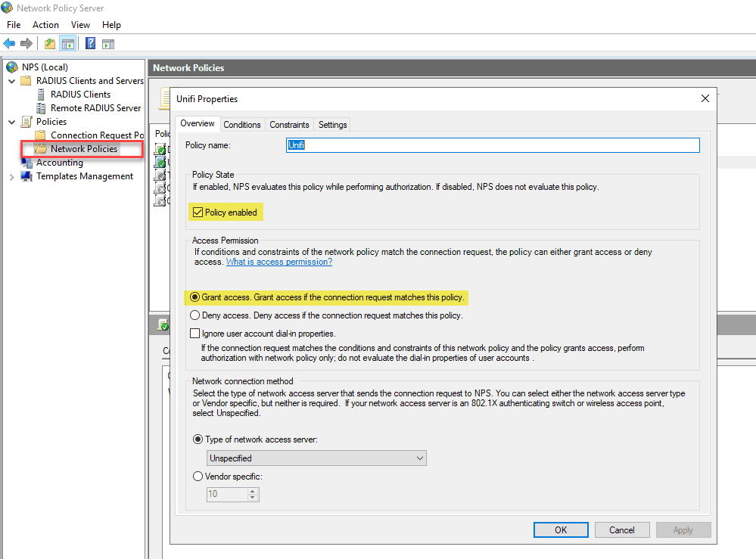This screenshot has width=756, height=559.
Task: Click the Accounting node icon
Action: (26, 163)
